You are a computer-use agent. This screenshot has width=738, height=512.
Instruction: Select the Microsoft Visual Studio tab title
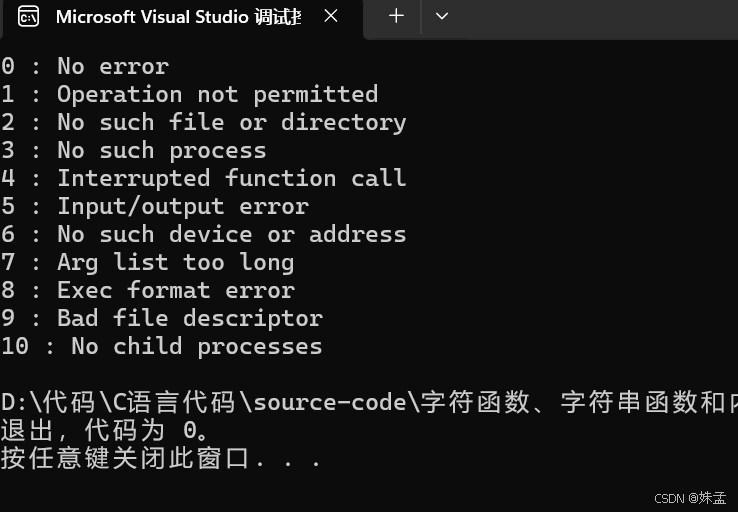coord(178,17)
